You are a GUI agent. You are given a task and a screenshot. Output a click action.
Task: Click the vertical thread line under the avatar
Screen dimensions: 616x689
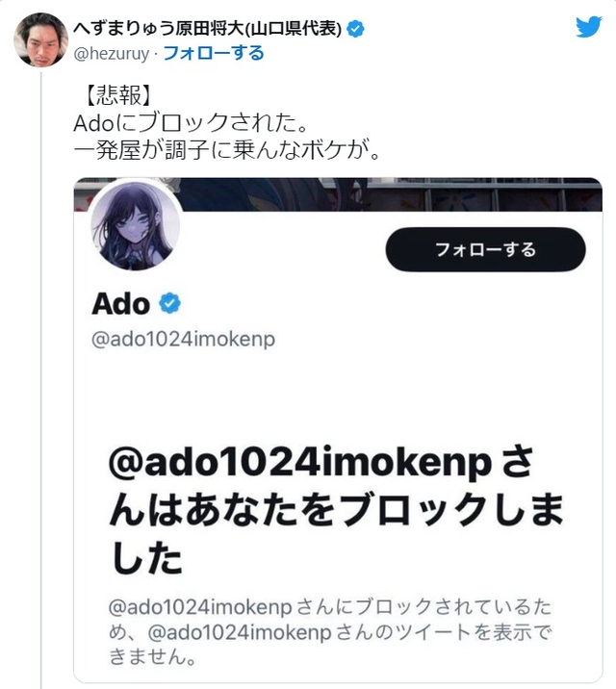click(41, 378)
